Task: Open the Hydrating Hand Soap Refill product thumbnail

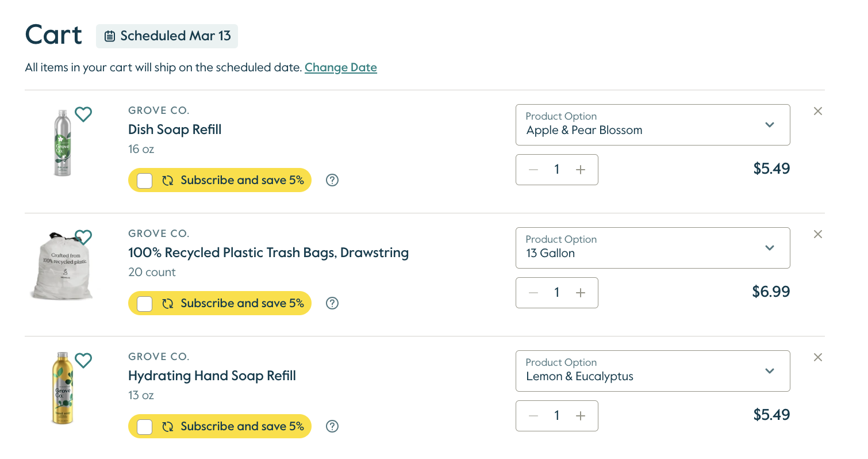Action: (63, 388)
